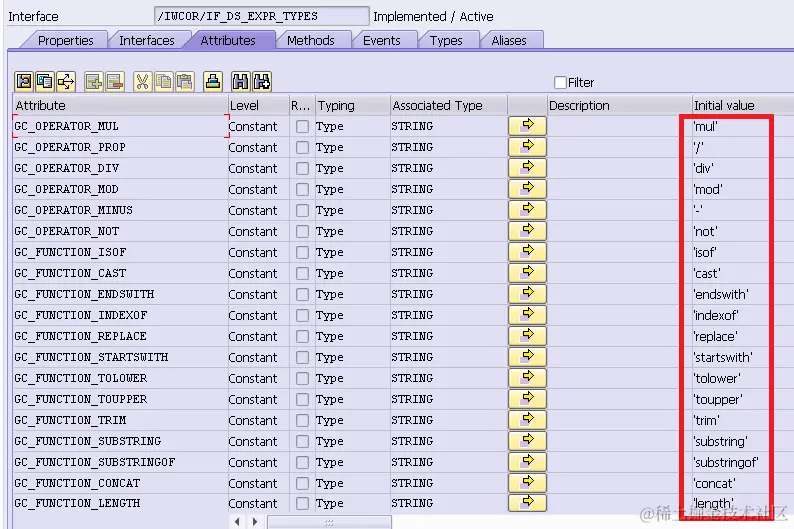The height and width of the screenshot is (529, 794).
Task: Click arrow button for GC_FUNCTION_TOUPPER row
Action: pos(528,399)
